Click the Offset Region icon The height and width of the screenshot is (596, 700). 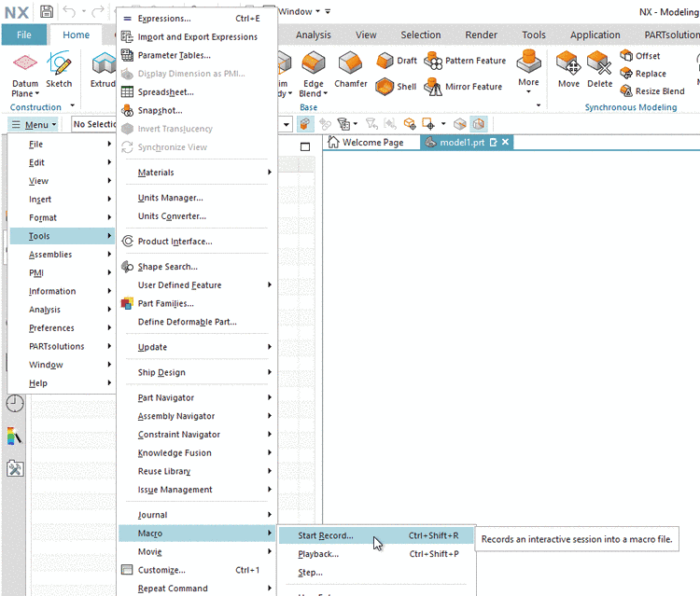626,56
